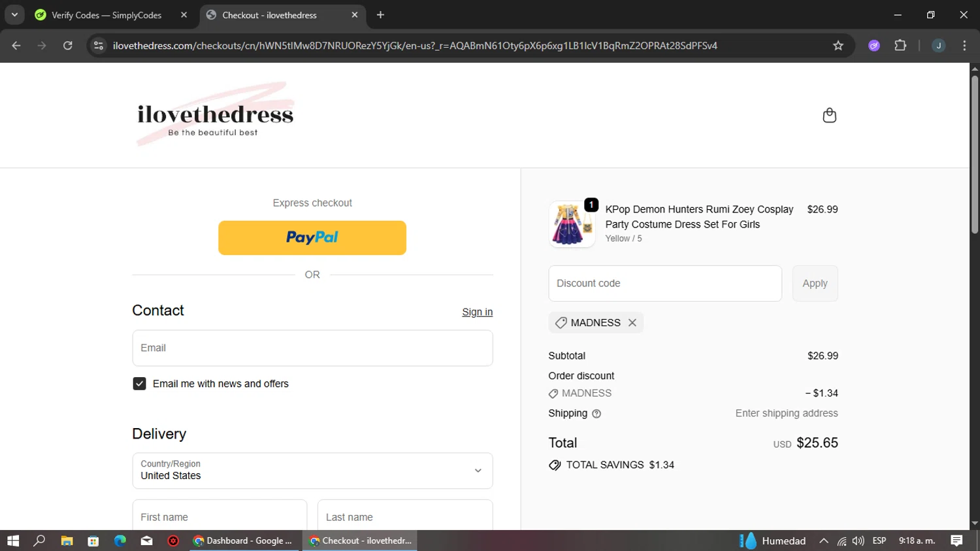Click the product title KPop Demon Hunters
The image size is (980, 551).
coord(699,216)
